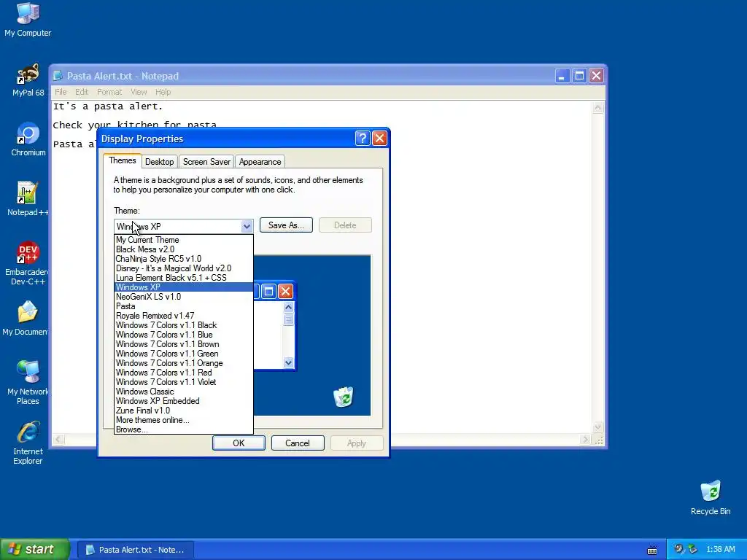747x560 pixels.
Task: Switch to the Themes tab
Action: [123, 160]
